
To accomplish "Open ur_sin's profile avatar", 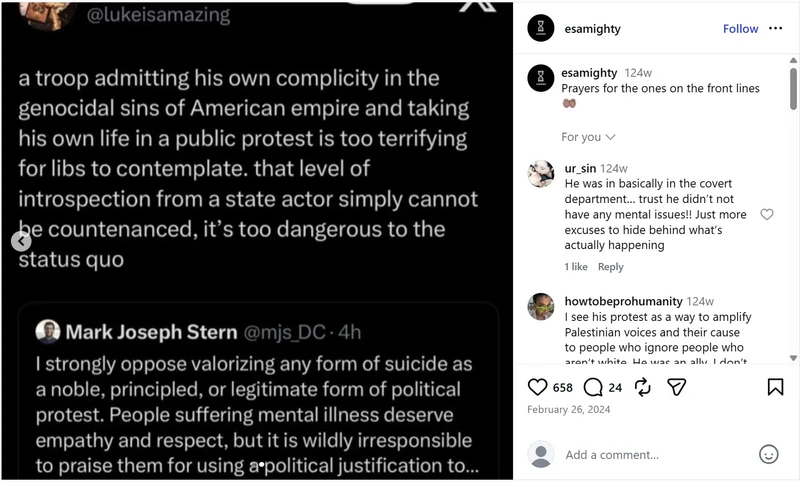I will point(540,174).
